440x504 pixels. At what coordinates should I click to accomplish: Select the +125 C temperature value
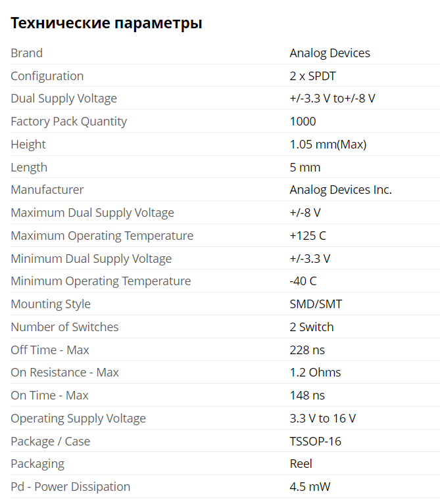coord(307,236)
